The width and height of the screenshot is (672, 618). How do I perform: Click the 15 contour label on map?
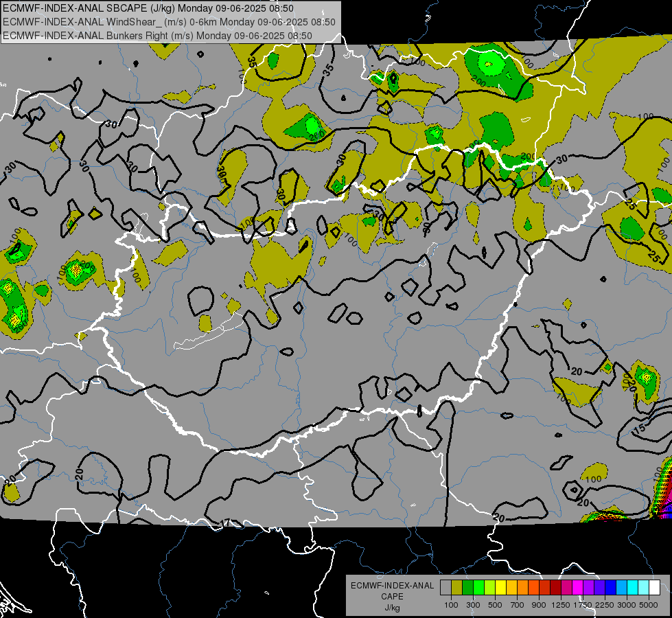click(640, 429)
